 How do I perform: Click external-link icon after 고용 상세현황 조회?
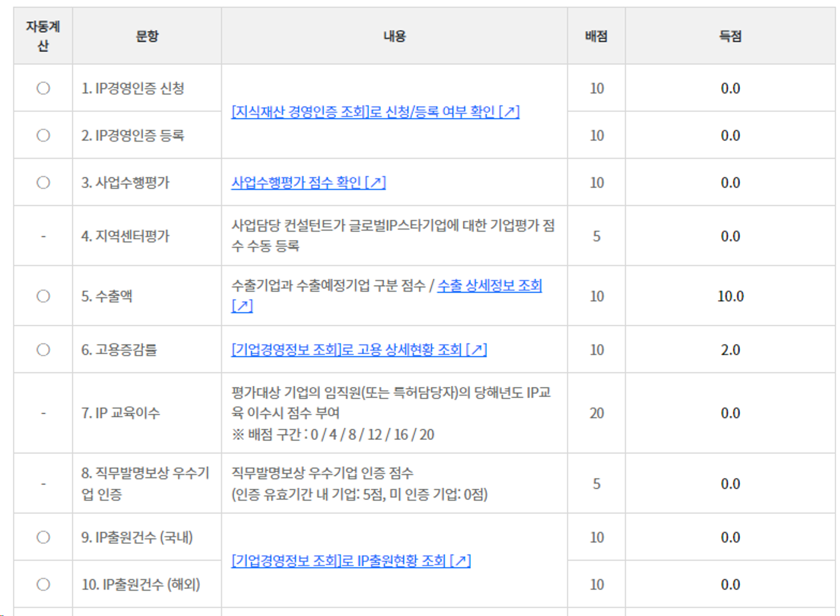coord(477,350)
